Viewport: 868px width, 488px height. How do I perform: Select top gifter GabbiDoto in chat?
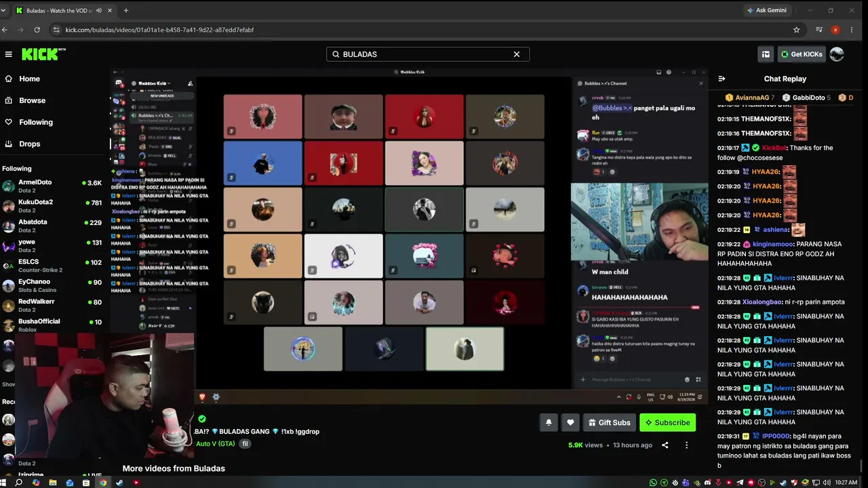tap(805, 98)
